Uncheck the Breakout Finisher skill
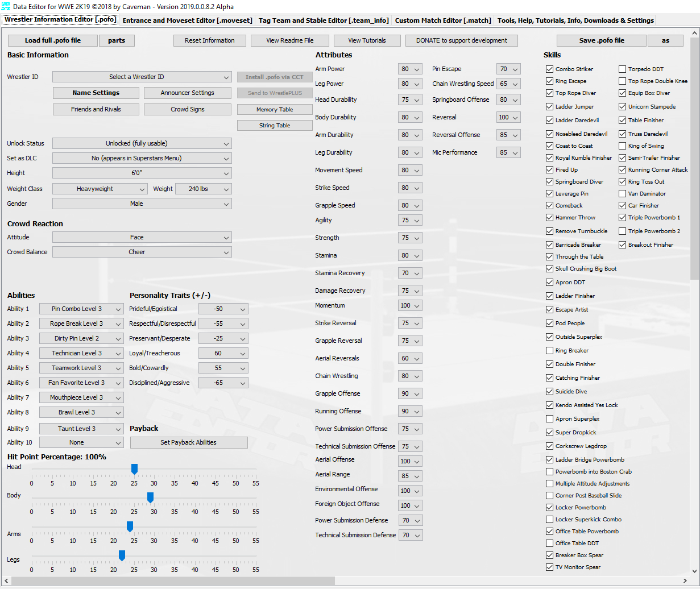The image size is (700, 589). click(622, 245)
